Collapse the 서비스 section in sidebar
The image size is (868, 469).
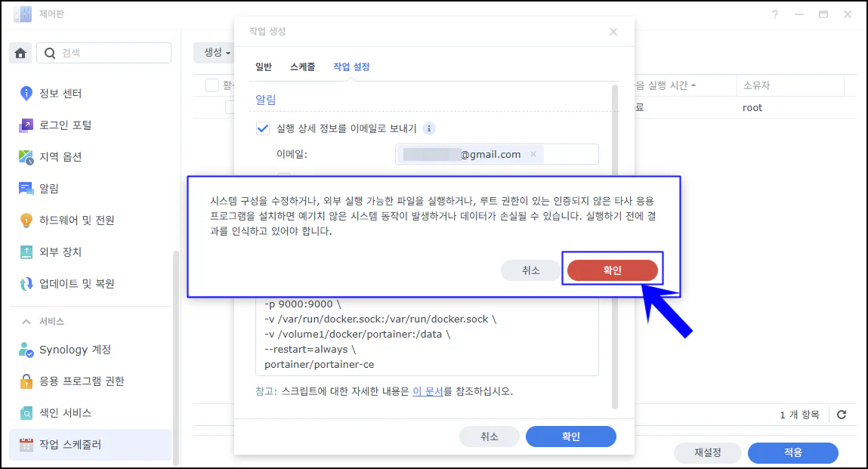coord(26,321)
